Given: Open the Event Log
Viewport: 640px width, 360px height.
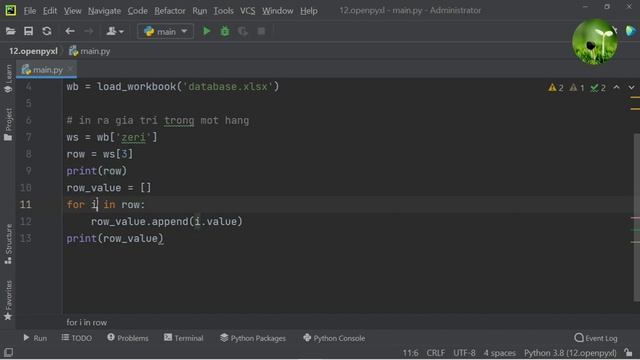Looking at the screenshot, I should (596, 338).
